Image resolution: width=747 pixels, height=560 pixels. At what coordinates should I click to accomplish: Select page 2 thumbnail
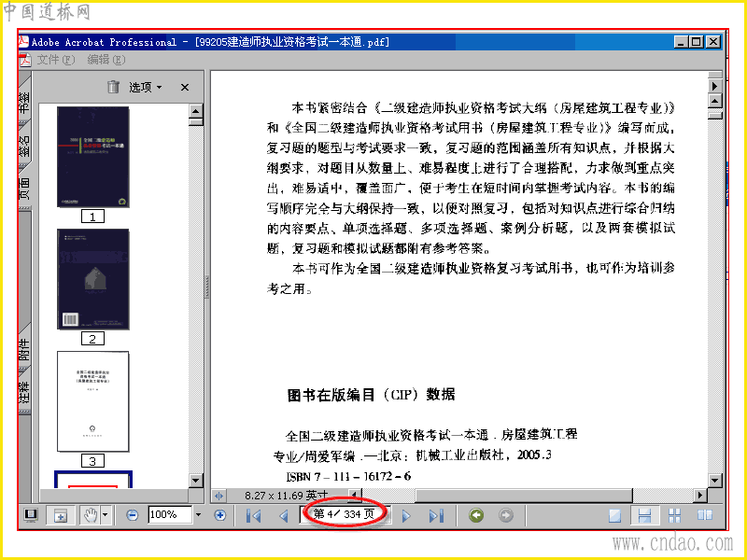92,279
